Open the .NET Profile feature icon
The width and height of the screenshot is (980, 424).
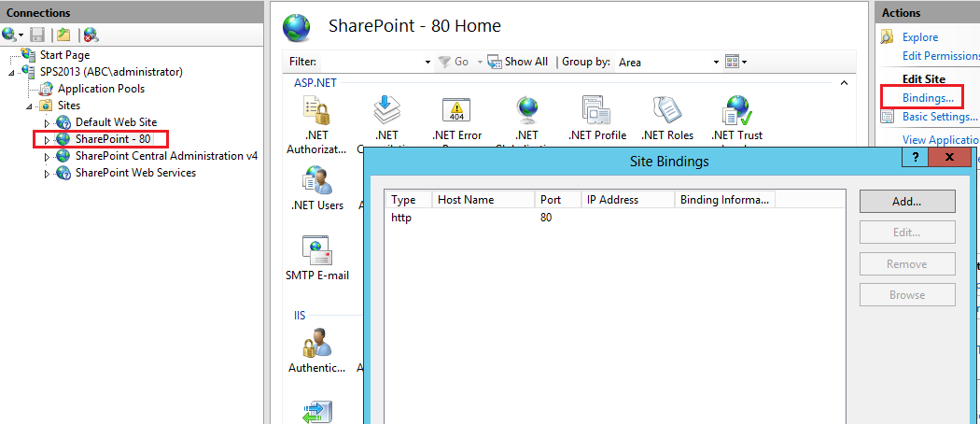pos(597,110)
